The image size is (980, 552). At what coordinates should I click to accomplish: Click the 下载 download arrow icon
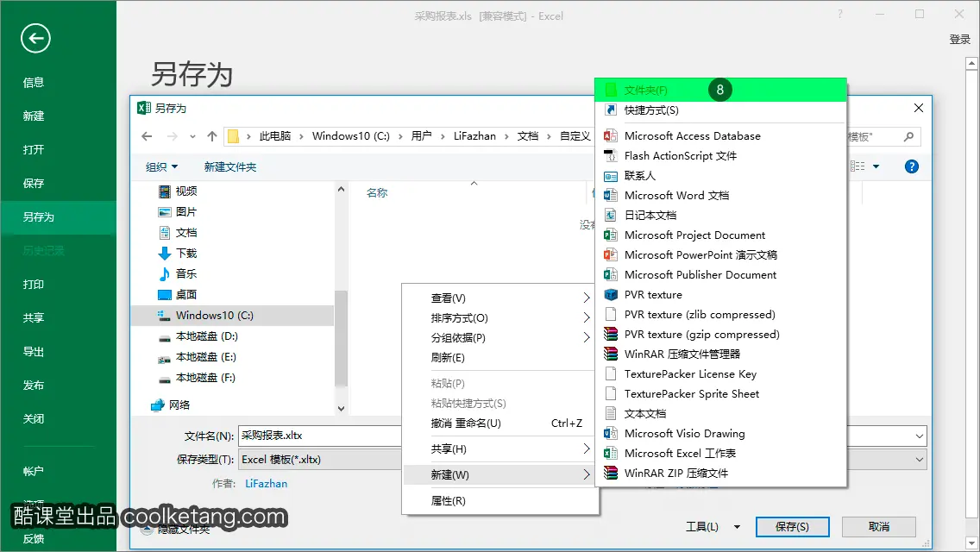coord(165,254)
